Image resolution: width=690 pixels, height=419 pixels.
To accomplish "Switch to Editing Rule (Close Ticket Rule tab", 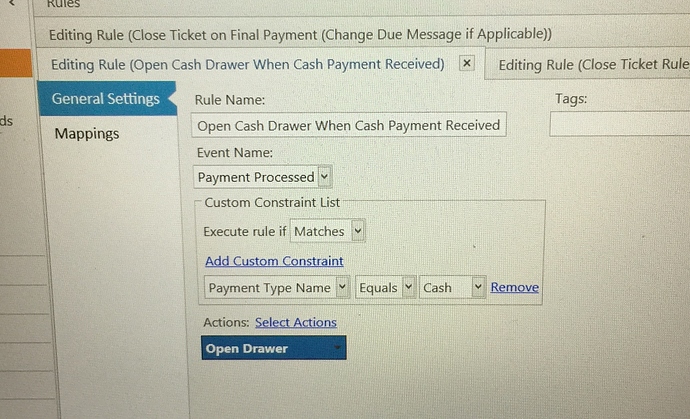I will click(593, 64).
